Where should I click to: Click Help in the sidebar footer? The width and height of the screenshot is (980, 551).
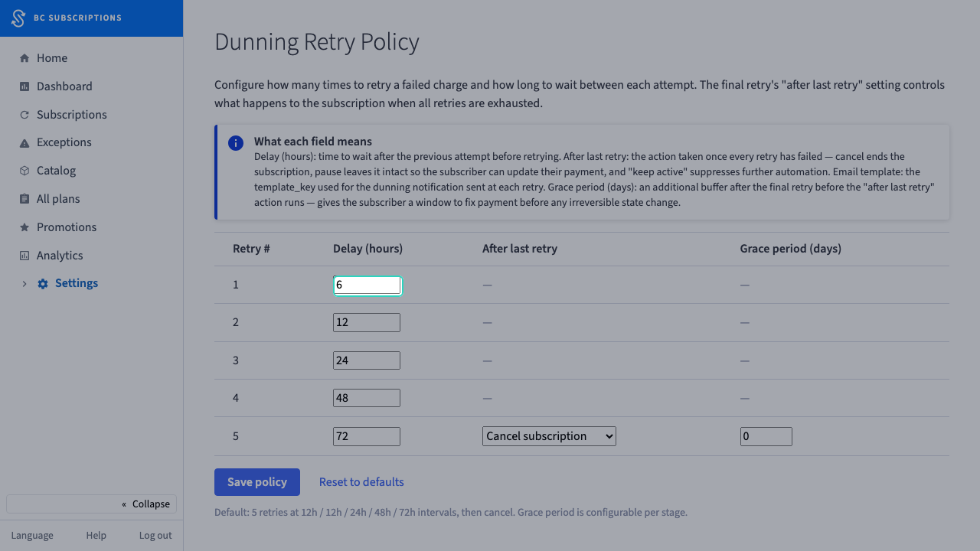(96, 536)
